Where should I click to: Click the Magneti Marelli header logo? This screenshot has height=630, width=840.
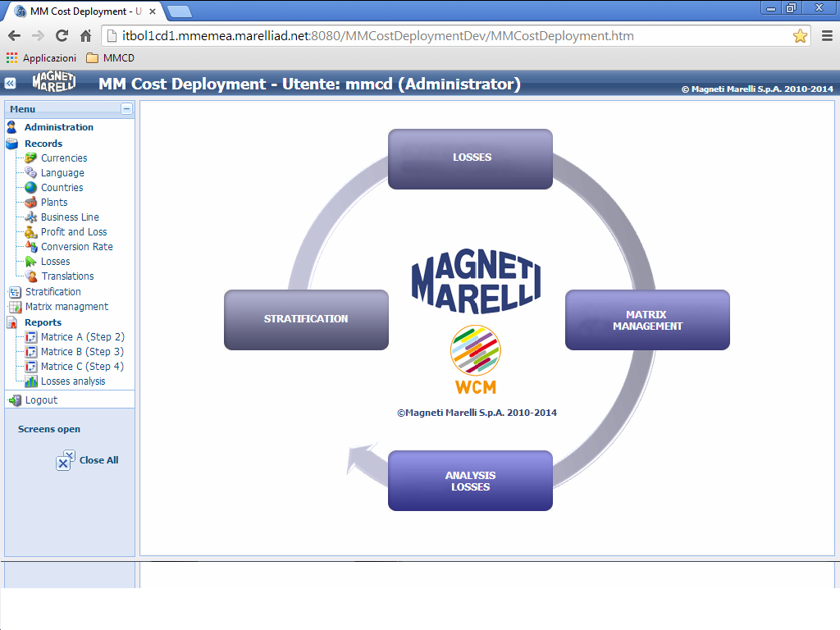[x=53, y=82]
